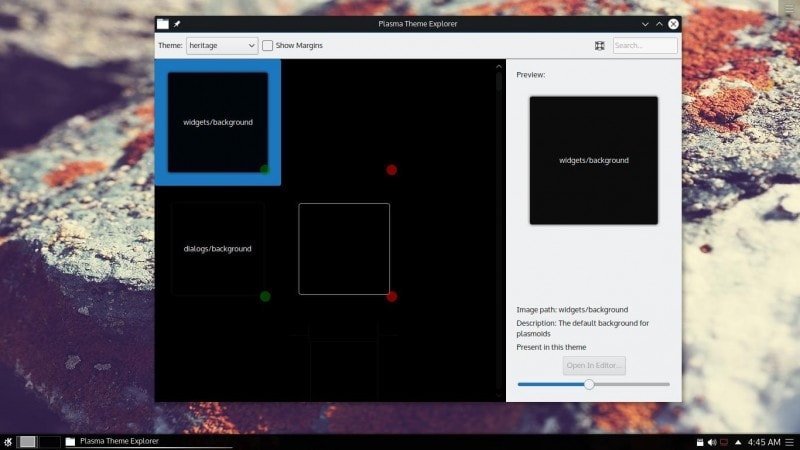Click the green dot below dialogs/background
Viewport: 800px width, 450px height.
(265, 296)
